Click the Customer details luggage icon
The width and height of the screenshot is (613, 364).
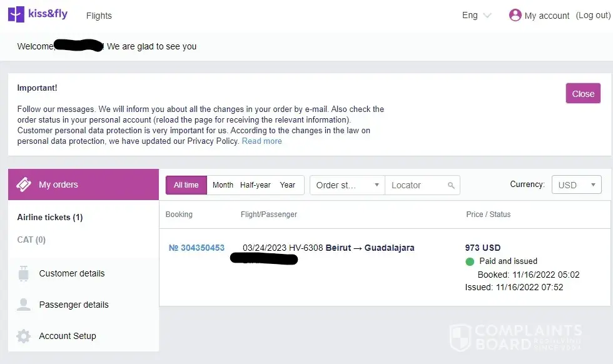(x=24, y=273)
